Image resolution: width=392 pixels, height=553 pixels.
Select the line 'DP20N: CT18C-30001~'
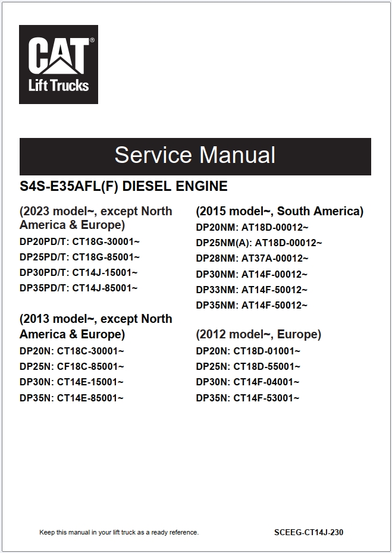click(71, 351)
